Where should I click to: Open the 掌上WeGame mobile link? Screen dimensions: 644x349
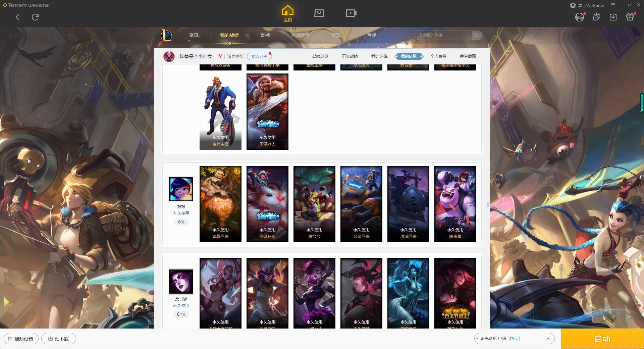(587, 5)
